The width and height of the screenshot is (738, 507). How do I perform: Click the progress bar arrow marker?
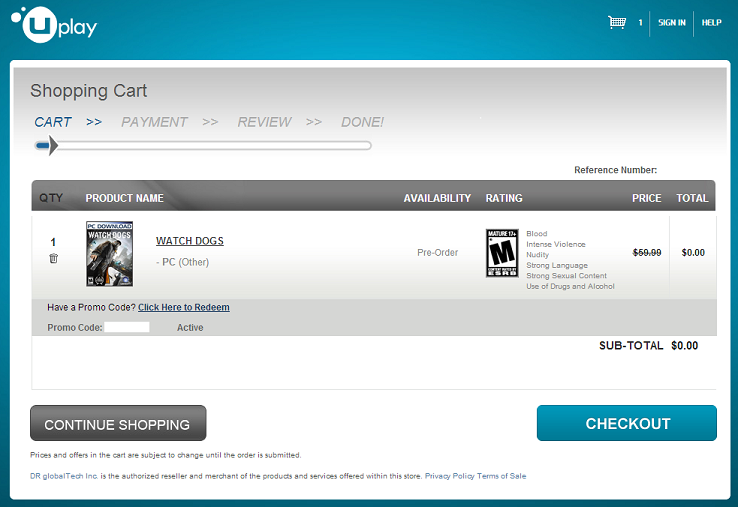(x=53, y=145)
